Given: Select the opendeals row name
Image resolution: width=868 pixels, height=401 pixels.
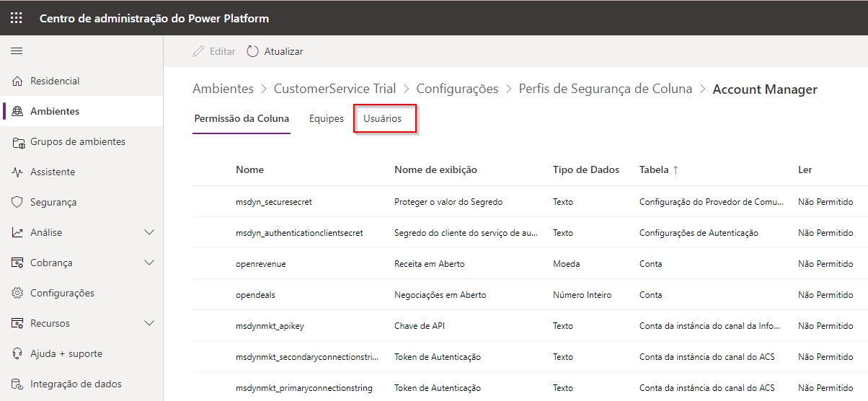Looking at the screenshot, I should pyautogui.click(x=256, y=295).
